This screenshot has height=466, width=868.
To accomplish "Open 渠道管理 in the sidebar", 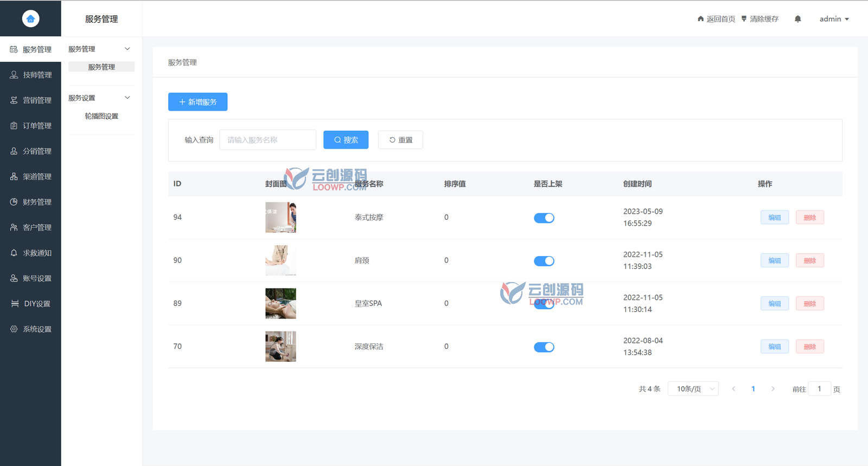I will 30,177.
